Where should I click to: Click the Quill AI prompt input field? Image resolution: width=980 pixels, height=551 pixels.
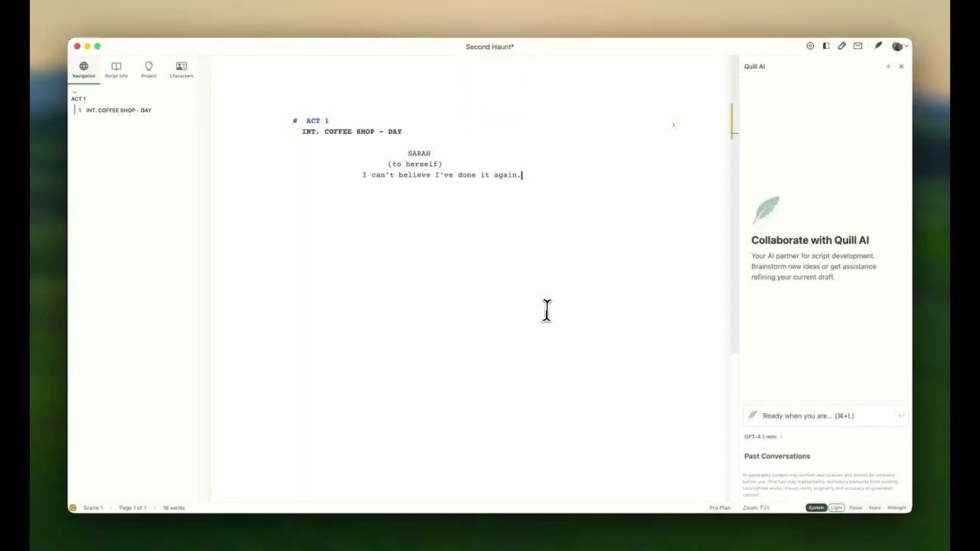pyautogui.click(x=823, y=416)
